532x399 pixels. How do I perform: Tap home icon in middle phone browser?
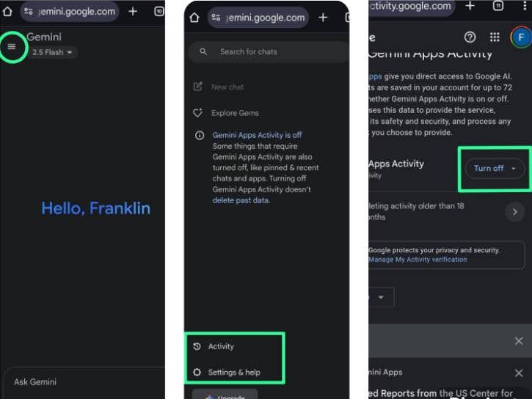(194, 18)
